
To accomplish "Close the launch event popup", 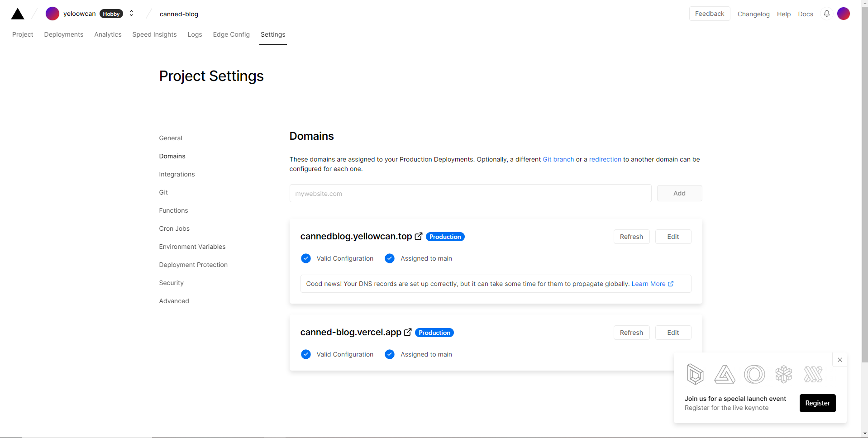I will (x=840, y=360).
